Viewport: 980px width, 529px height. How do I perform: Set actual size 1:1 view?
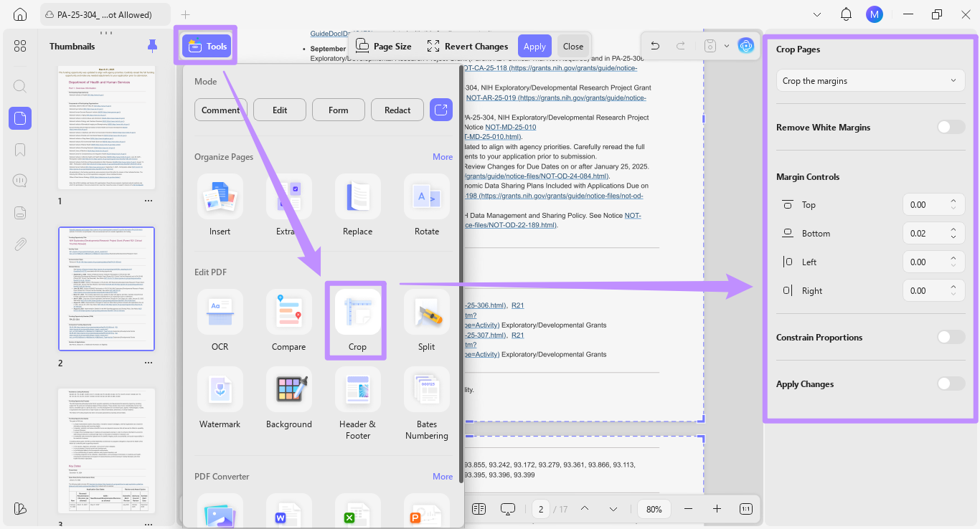(746, 509)
